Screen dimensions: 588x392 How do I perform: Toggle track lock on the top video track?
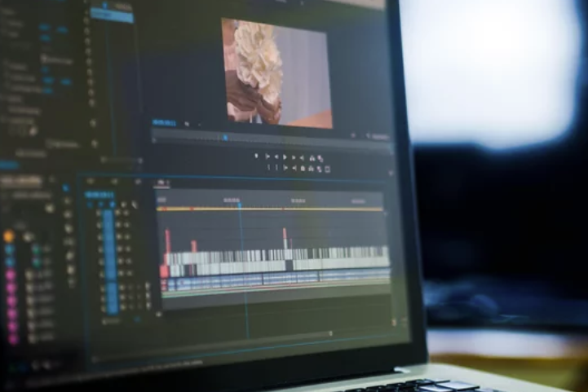100,213
